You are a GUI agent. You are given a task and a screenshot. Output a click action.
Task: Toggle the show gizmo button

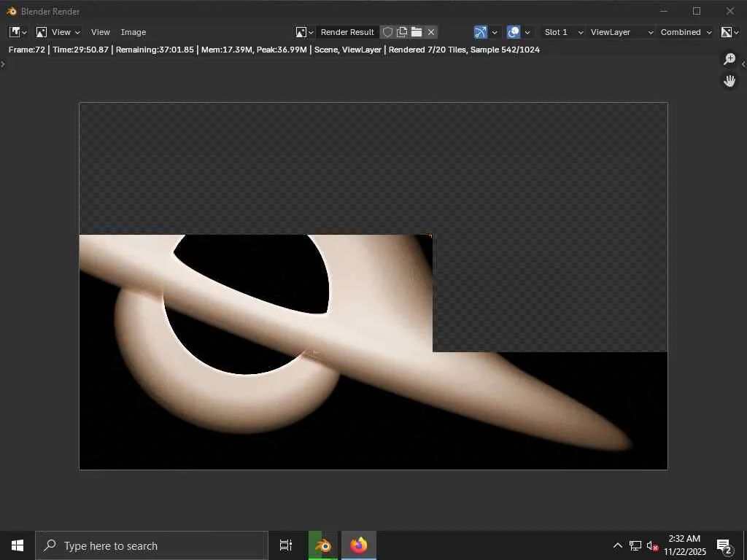pos(480,32)
